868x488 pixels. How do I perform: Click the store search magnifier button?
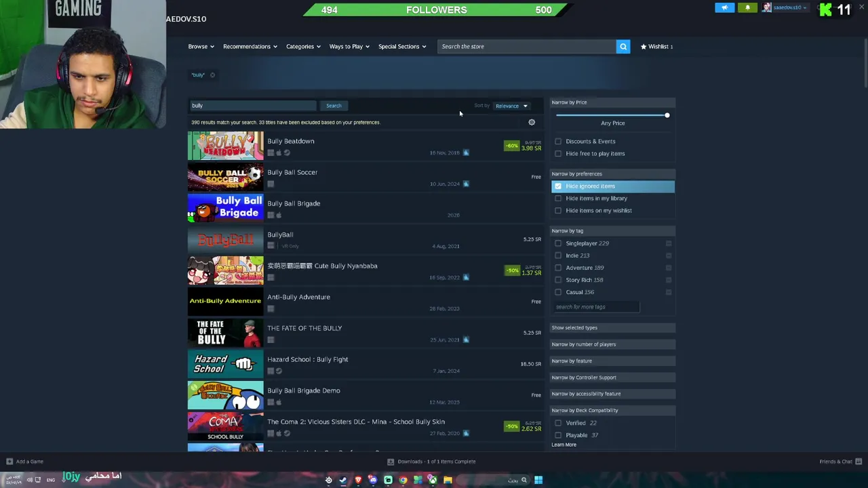click(x=623, y=46)
